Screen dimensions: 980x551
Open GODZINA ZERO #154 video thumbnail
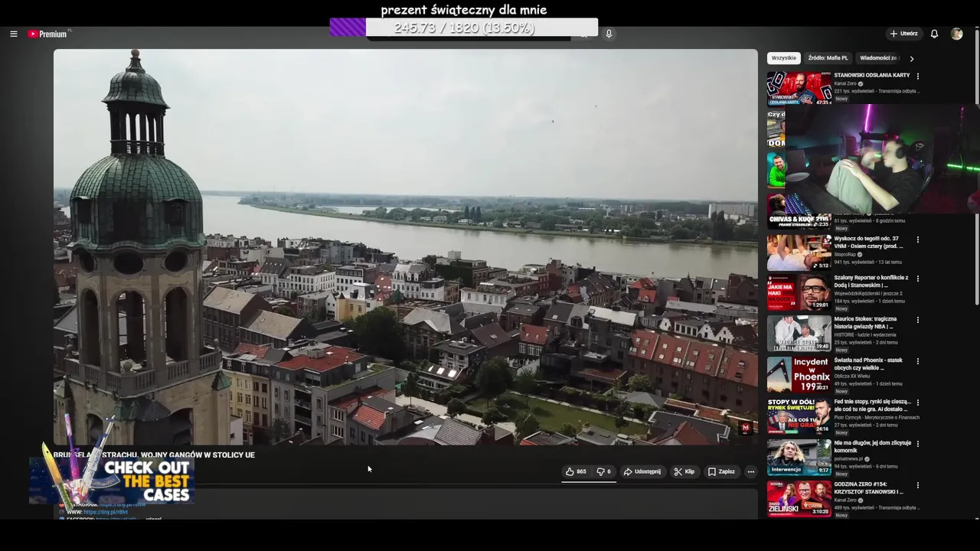tap(799, 499)
